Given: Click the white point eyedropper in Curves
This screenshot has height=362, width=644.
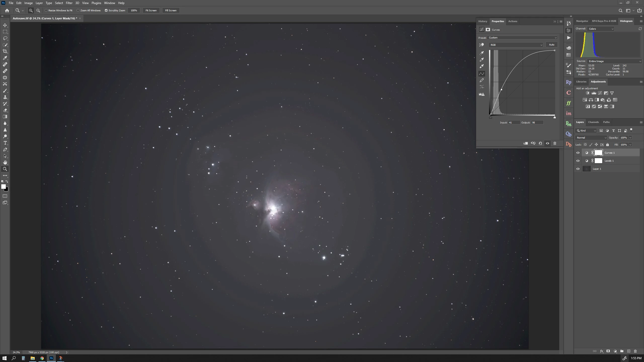Looking at the screenshot, I should pos(481,66).
